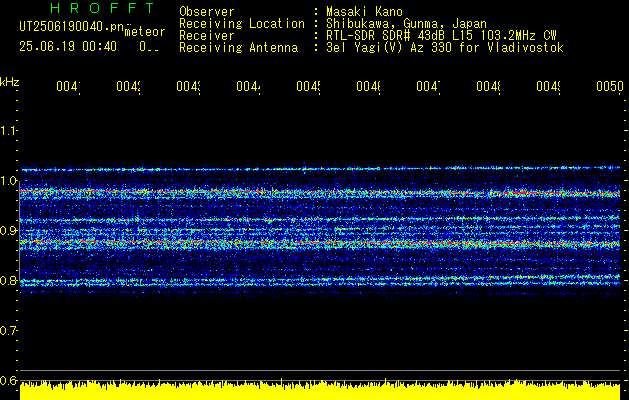Click the kHz axis unit label

click(x=10, y=82)
